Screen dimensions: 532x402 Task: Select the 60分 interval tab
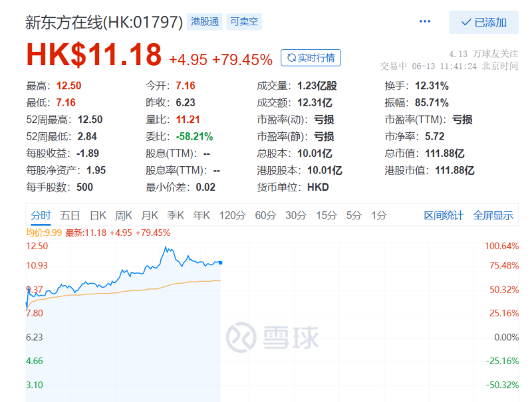pos(265,215)
